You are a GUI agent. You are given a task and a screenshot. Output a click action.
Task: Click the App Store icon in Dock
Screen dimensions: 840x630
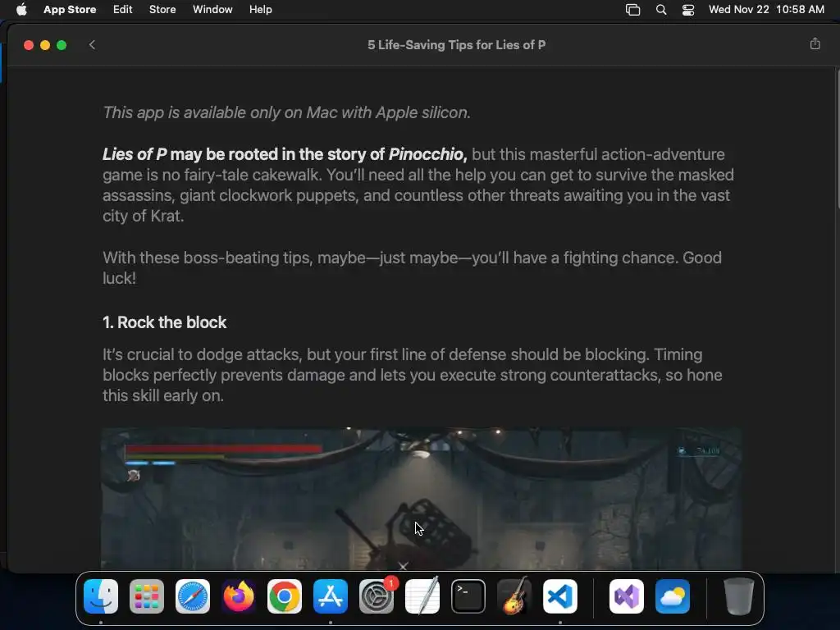(331, 596)
